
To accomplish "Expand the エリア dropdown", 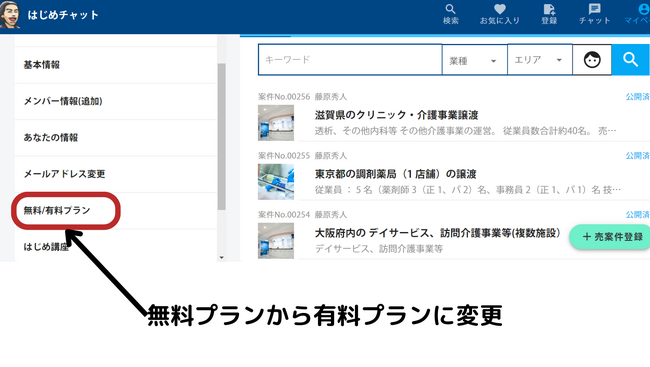I will (x=540, y=60).
